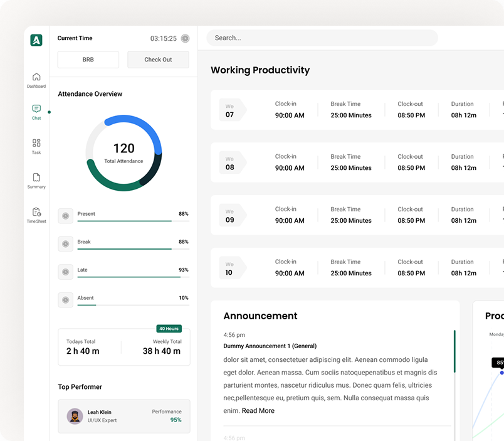Click the 25:00 Minutes break for We 08
The image size is (504, 441).
pos(351,168)
